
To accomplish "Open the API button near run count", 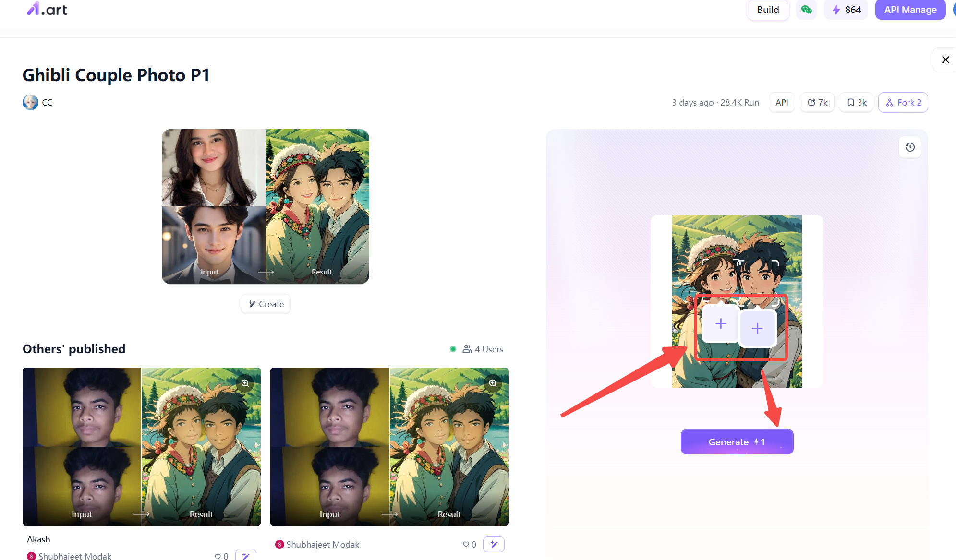I will tap(781, 103).
